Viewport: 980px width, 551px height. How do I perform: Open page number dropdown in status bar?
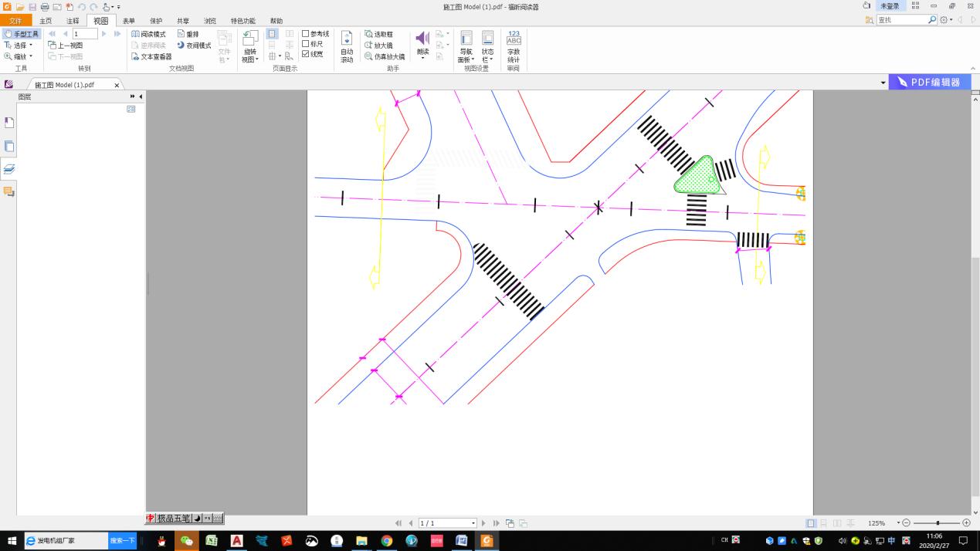473,523
